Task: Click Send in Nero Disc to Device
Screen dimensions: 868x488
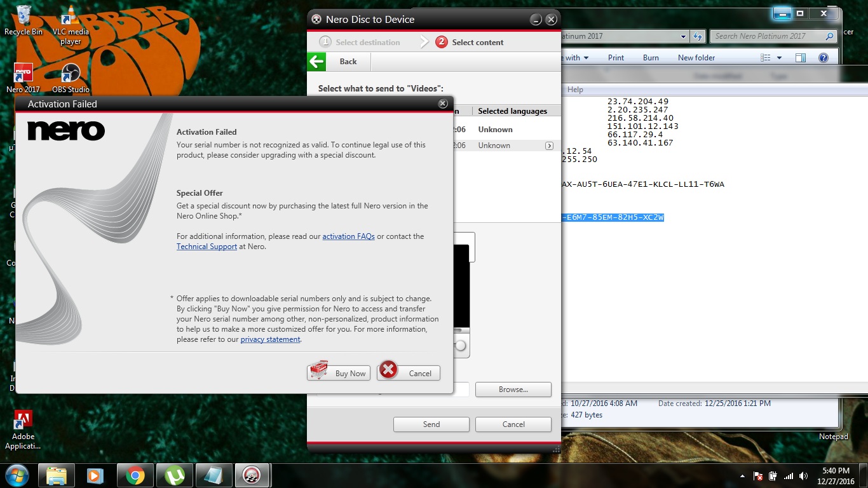Action: coord(431,424)
